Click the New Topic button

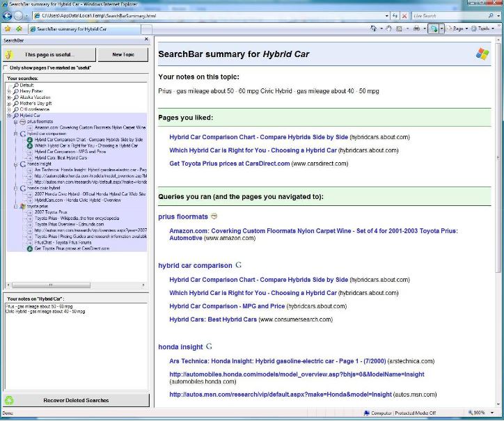(x=123, y=54)
